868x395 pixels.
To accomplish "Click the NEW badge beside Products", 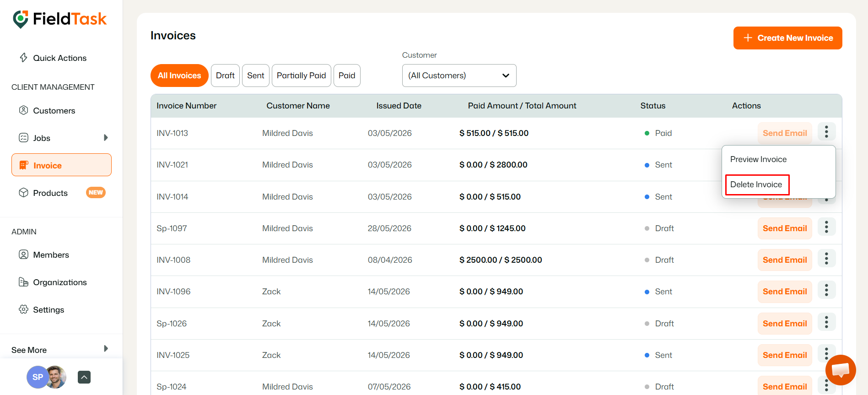I will (x=96, y=193).
